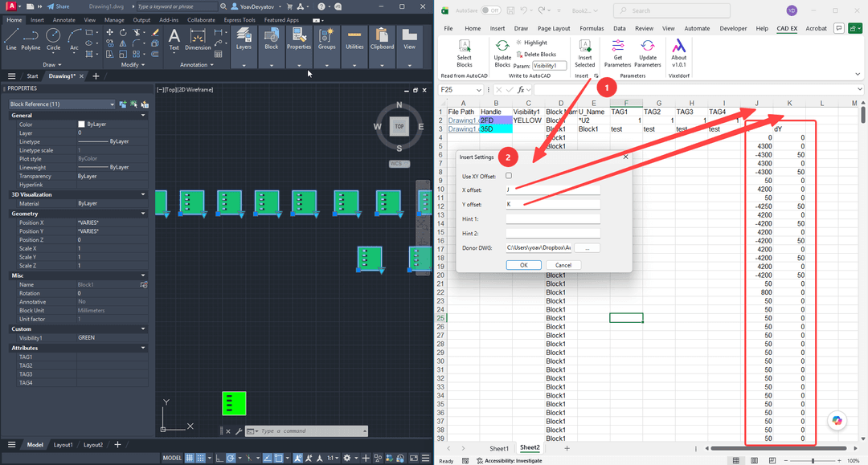Click the Param Visibility1 field
Viewport: 868px width, 465px height.
tap(549, 66)
